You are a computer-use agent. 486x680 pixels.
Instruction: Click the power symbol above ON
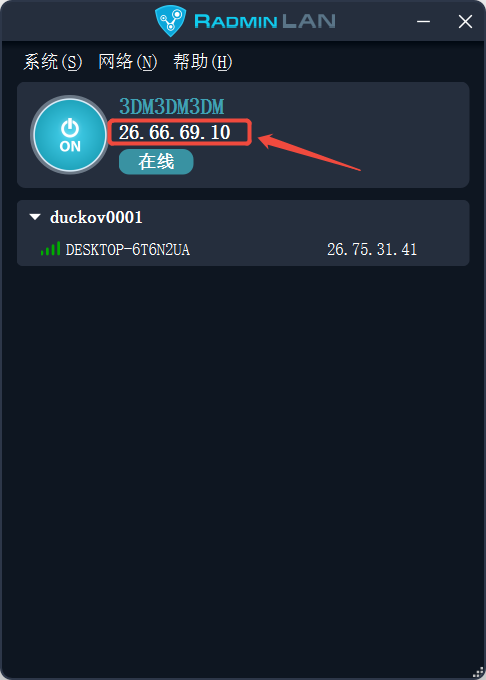coord(70,128)
